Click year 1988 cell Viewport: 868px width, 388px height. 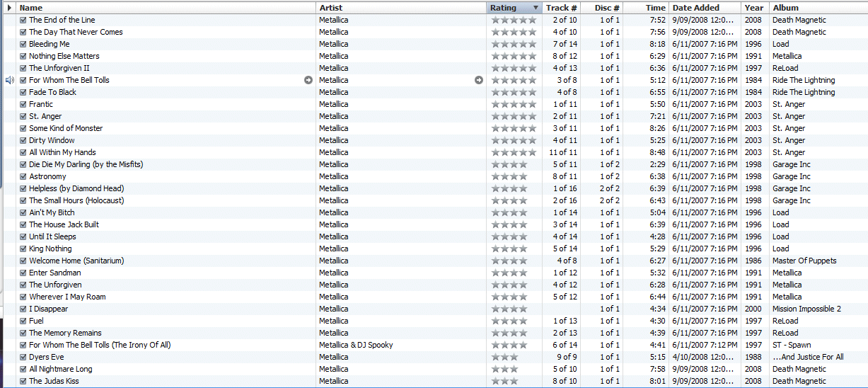pyautogui.click(x=753, y=357)
